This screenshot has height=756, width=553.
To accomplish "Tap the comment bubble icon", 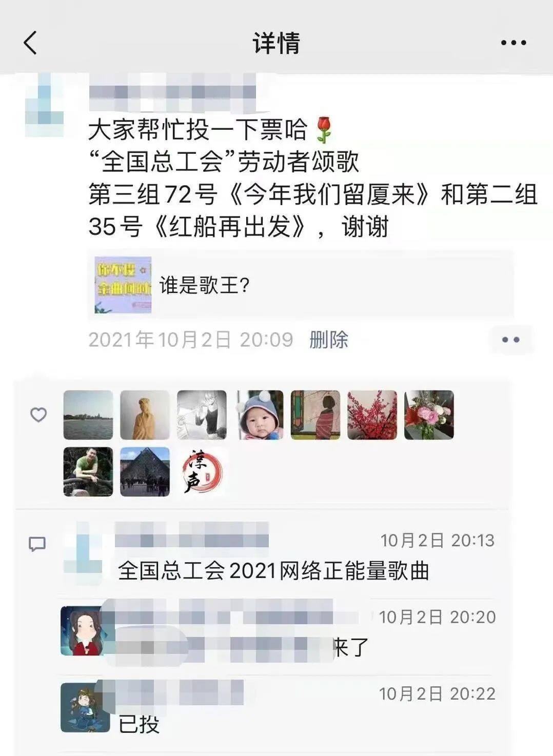I will 37,544.
